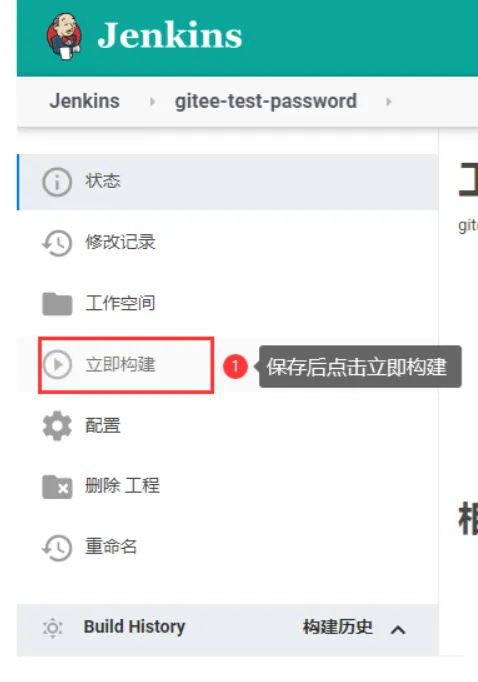Image resolution: width=478 pixels, height=682 pixels.
Task: Click the Jenkins header title text
Action: pyautogui.click(x=170, y=36)
